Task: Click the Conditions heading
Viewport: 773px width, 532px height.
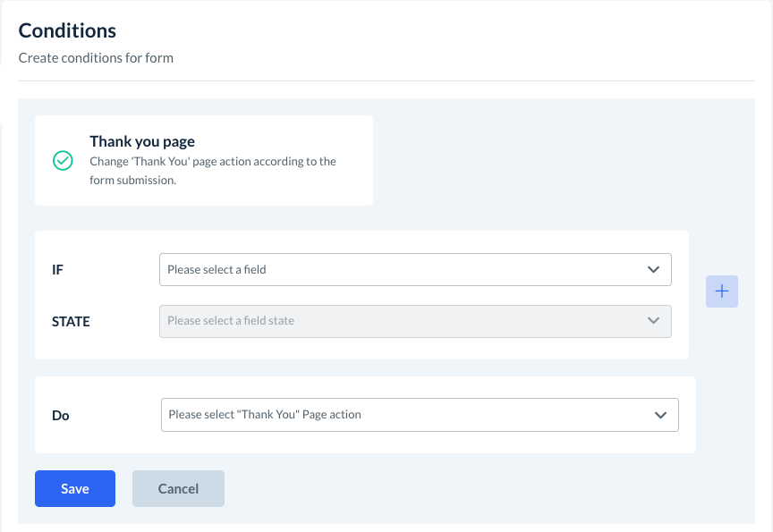Action: tap(67, 30)
